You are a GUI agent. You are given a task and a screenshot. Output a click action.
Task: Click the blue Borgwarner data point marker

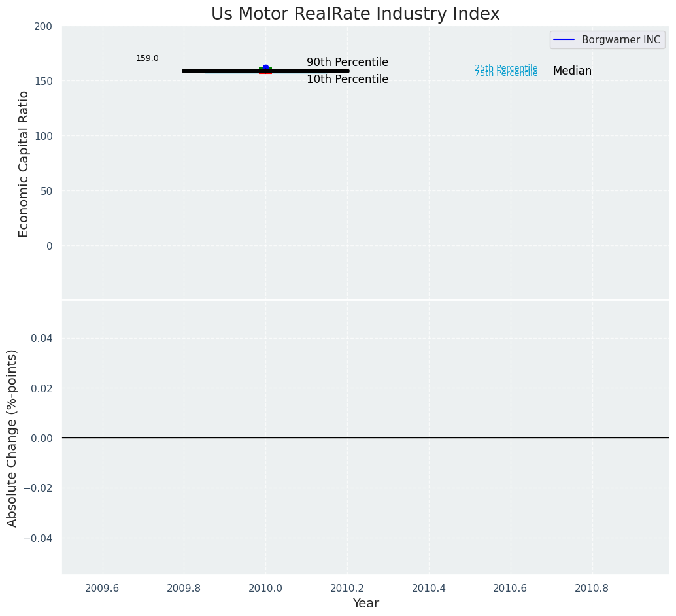[265, 67]
